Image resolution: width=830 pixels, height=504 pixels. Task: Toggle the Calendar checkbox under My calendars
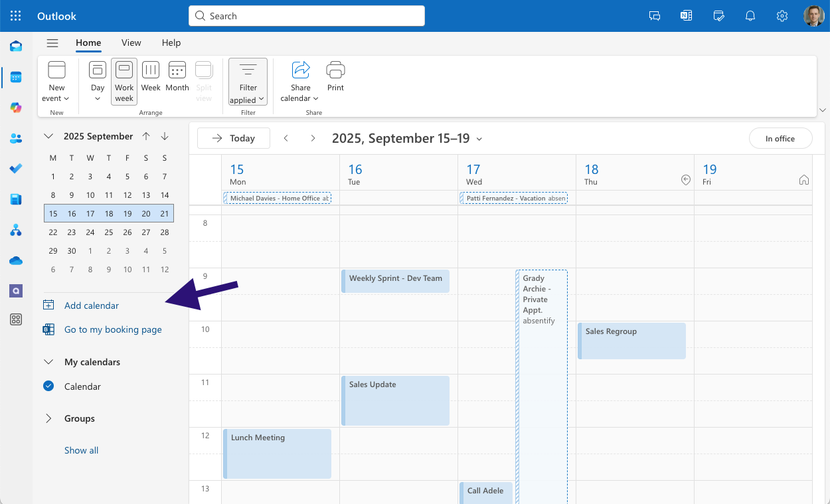48,386
